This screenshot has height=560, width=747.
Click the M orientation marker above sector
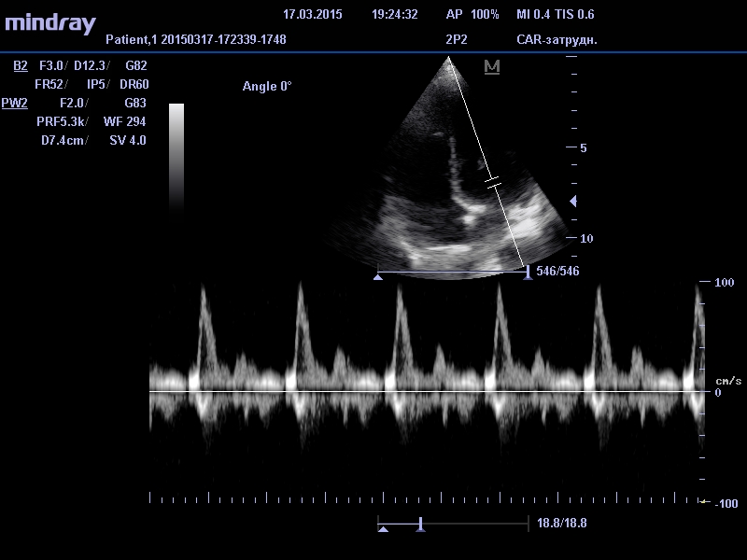492,67
